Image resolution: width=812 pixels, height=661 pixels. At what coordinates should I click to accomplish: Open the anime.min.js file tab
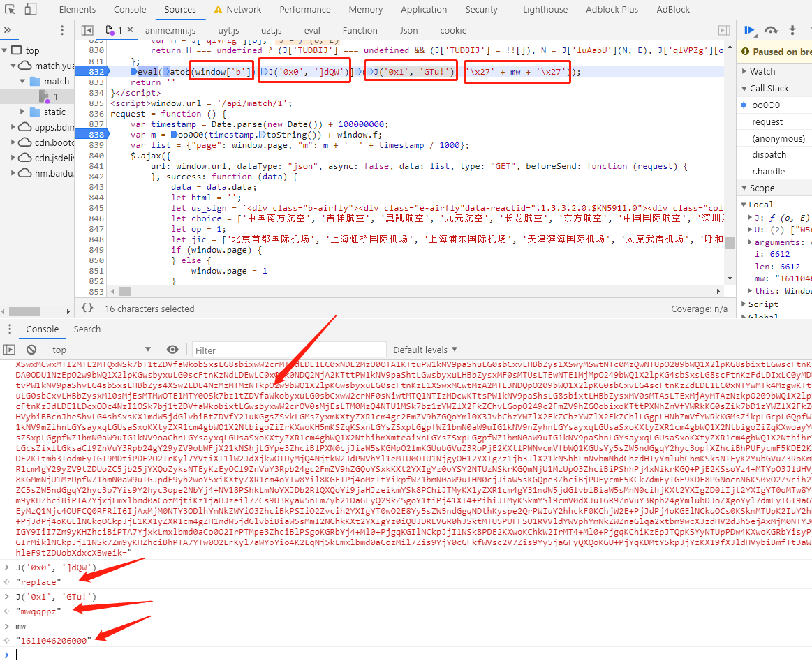click(x=170, y=30)
